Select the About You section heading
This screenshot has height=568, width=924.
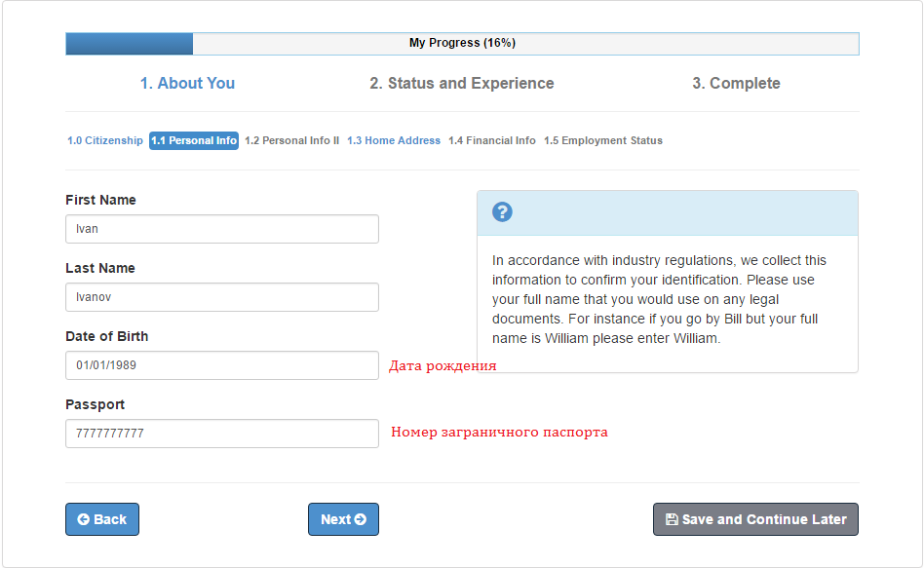pyautogui.click(x=187, y=83)
